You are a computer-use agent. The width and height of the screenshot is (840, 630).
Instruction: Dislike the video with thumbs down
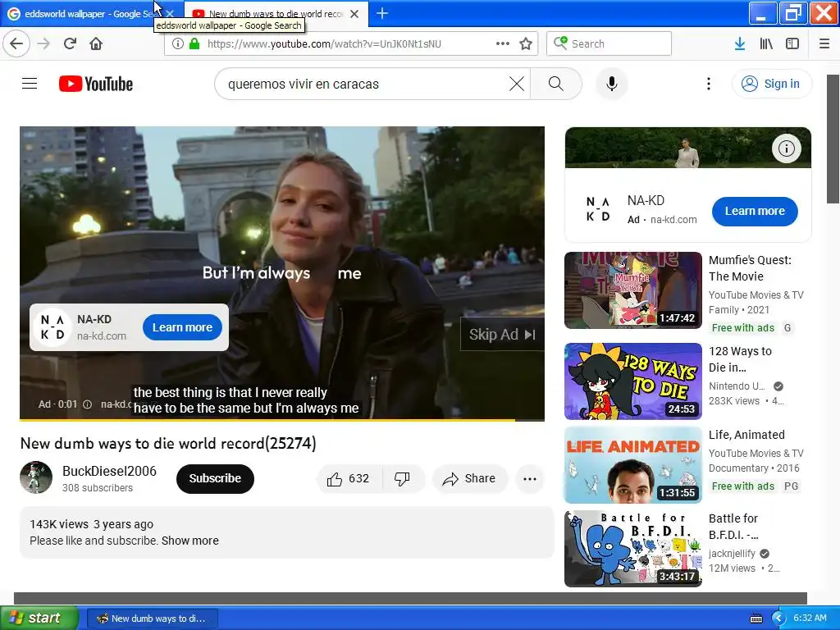pos(402,478)
